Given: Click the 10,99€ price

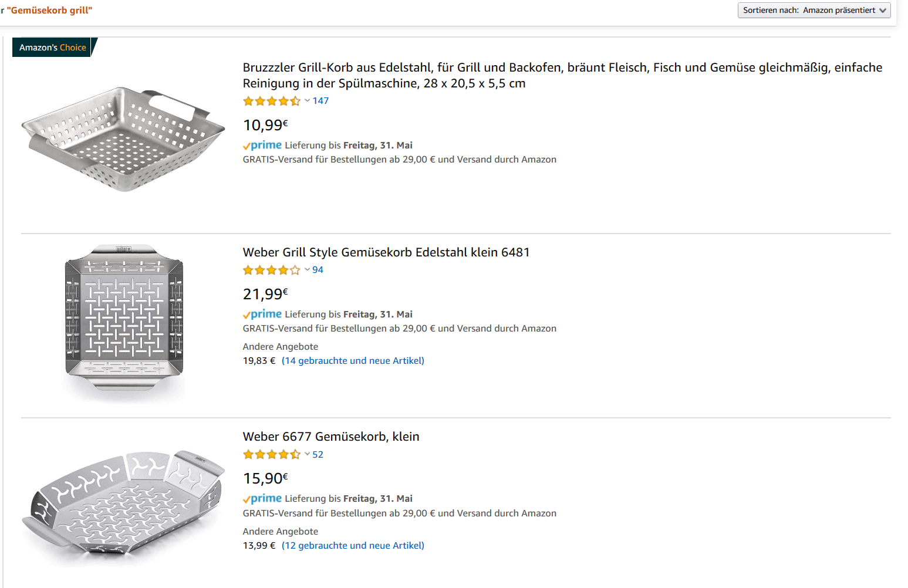Looking at the screenshot, I should point(265,125).
